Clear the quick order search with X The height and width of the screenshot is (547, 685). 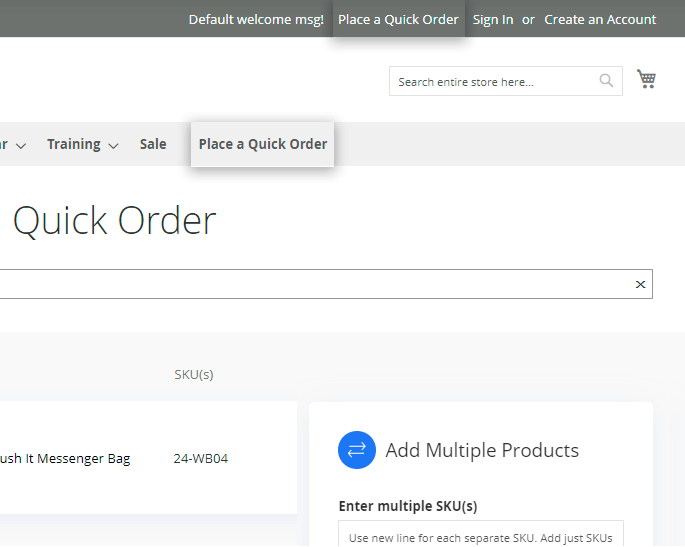pyautogui.click(x=641, y=285)
